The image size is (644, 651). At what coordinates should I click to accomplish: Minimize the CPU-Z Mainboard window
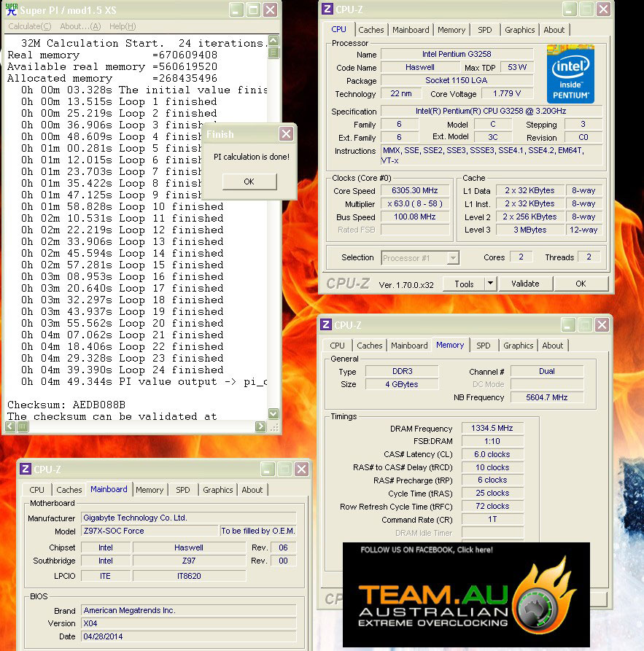click(268, 469)
